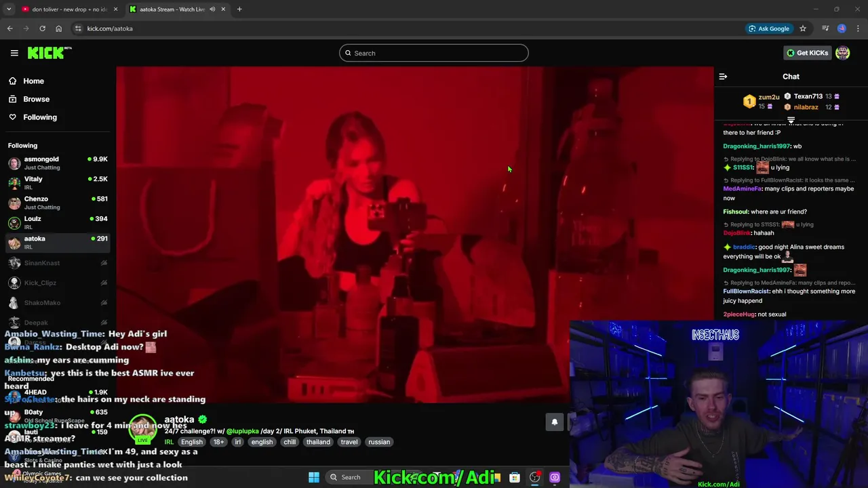The height and width of the screenshot is (488, 868).
Task: Open the Microsoft Store taskbar icon
Action: coord(515,477)
